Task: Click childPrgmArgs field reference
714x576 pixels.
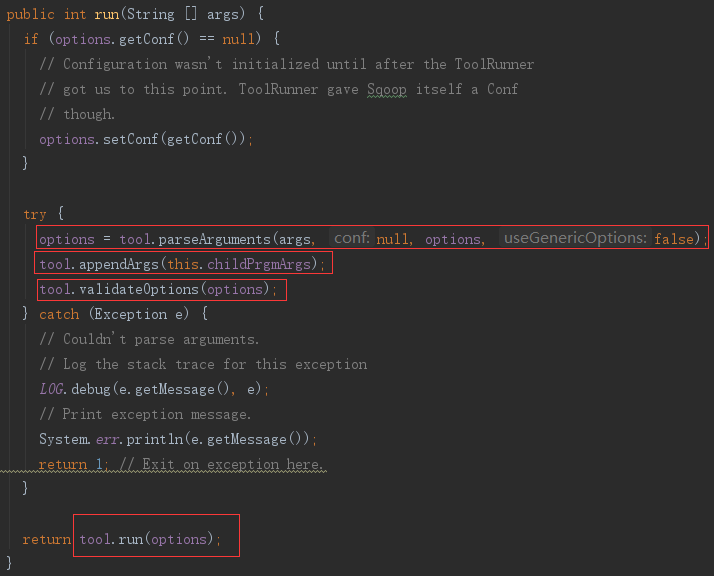Action: (x=259, y=264)
